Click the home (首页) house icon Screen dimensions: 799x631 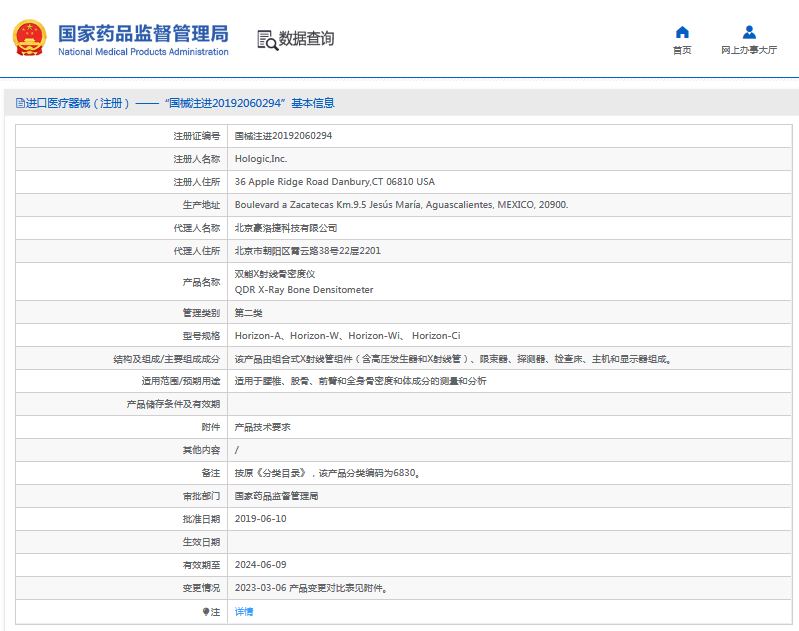click(x=682, y=32)
